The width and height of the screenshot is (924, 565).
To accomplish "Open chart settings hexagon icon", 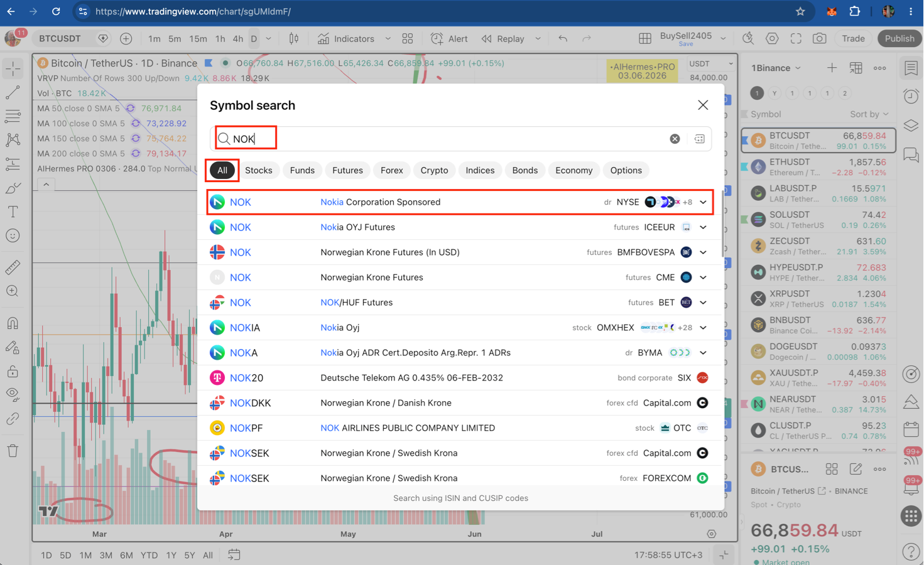I will coord(772,39).
